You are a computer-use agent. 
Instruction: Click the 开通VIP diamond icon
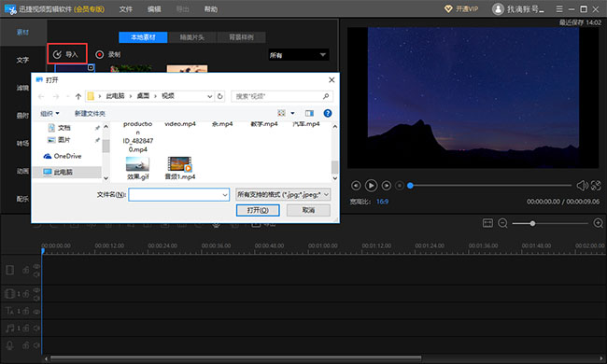448,9
